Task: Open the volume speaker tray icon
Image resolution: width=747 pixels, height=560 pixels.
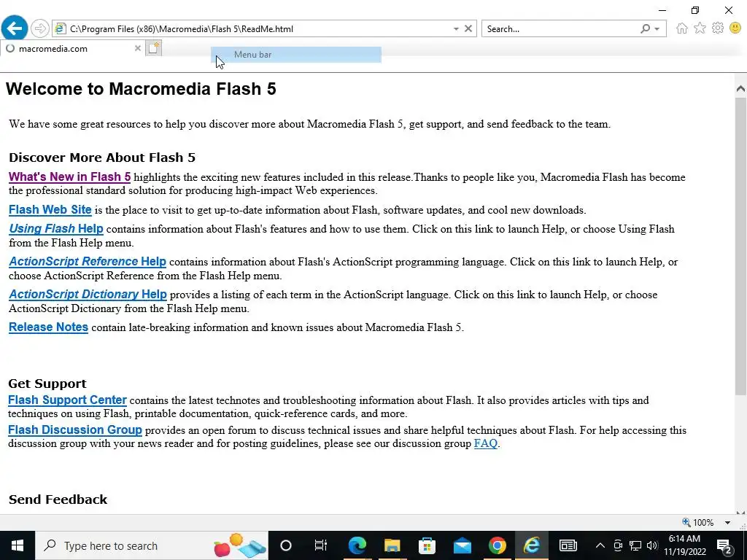Action: pos(651,545)
